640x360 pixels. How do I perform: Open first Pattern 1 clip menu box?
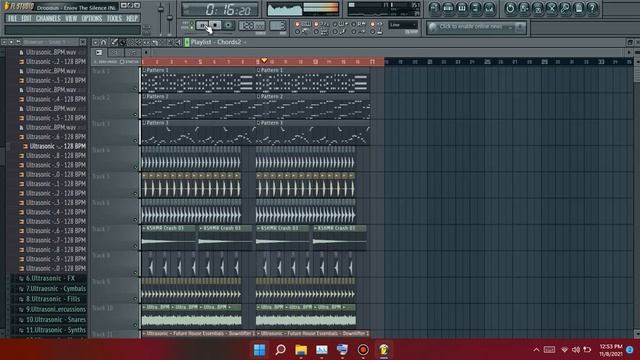(x=144, y=70)
